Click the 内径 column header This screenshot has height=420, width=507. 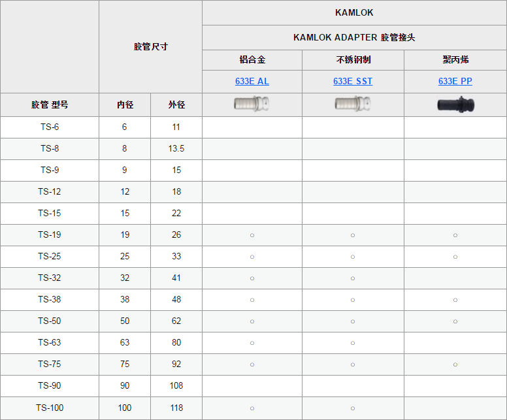click(125, 105)
